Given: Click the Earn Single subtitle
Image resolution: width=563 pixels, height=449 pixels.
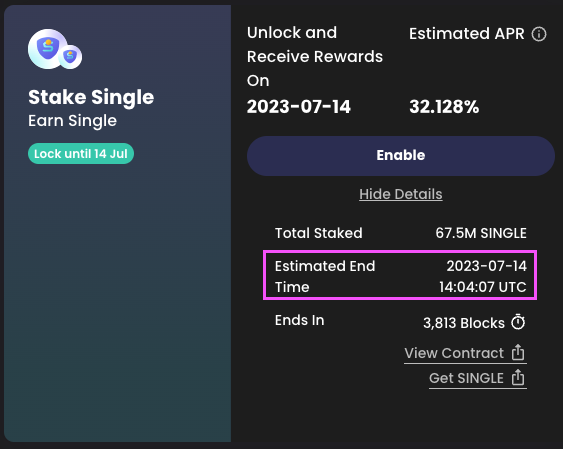Looking at the screenshot, I should click(x=73, y=121).
